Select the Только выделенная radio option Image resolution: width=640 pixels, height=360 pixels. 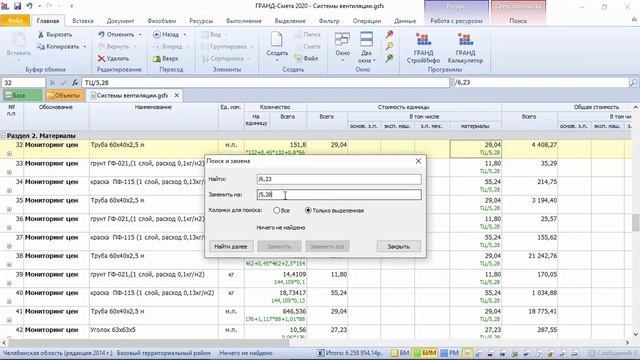pyautogui.click(x=308, y=211)
